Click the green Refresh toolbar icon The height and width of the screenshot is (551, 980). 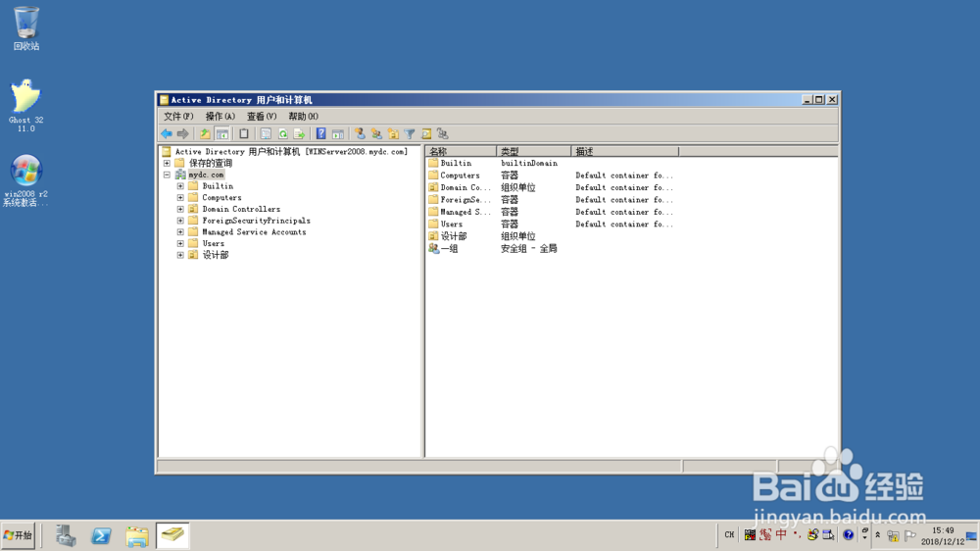pyautogui.click(x=282, y=134)
